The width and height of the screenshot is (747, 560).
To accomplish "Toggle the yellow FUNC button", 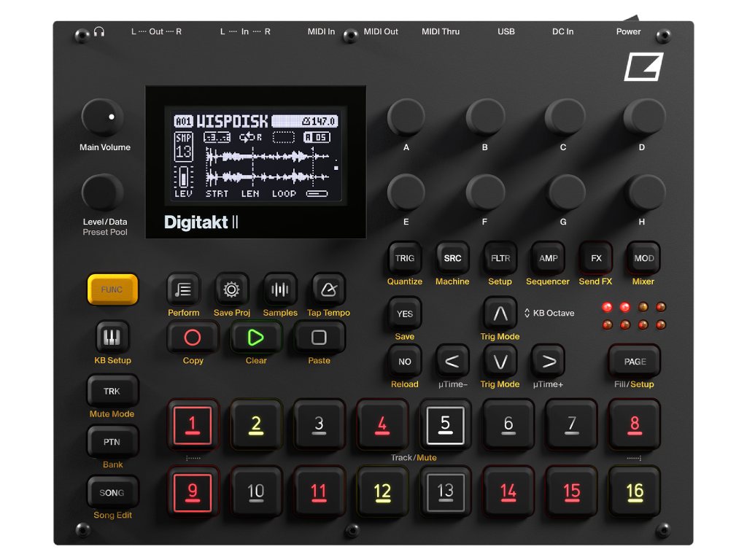I will pyautogui.click(x=112, y=289).
